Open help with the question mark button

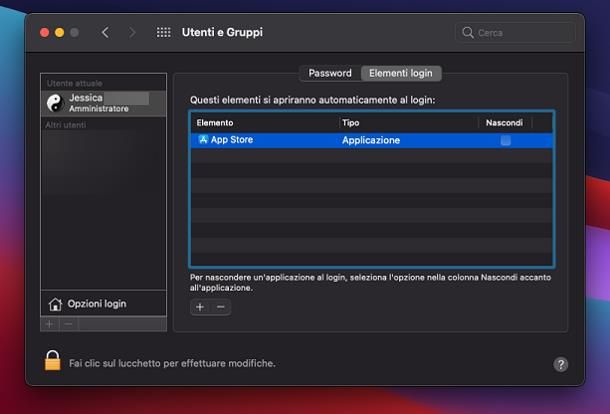pos(561,365)
